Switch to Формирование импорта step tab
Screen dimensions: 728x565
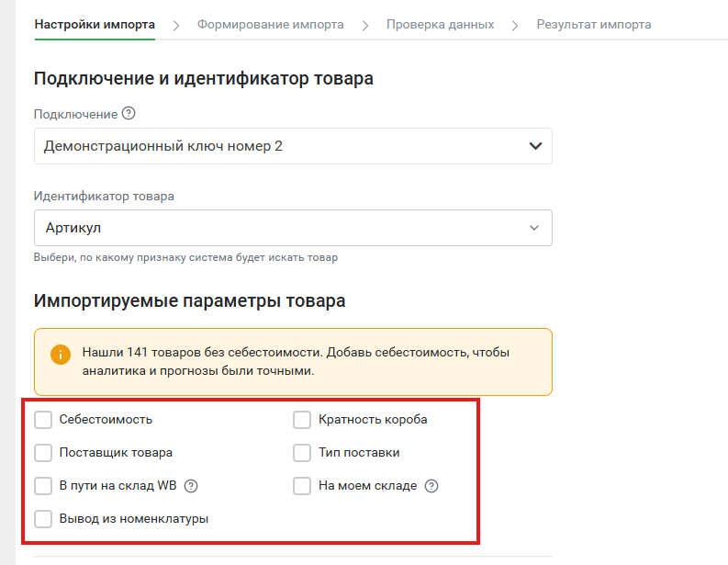coord(270,24)
